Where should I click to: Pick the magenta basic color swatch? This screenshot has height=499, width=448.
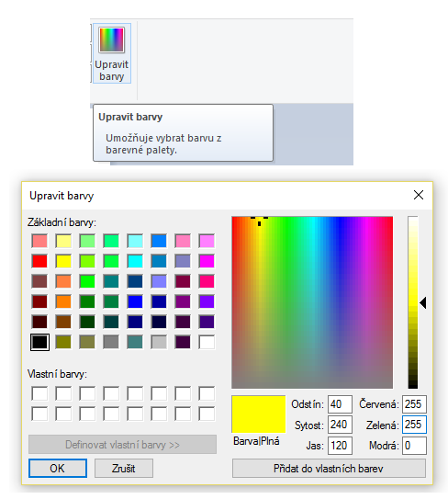(x=207, y=261)
